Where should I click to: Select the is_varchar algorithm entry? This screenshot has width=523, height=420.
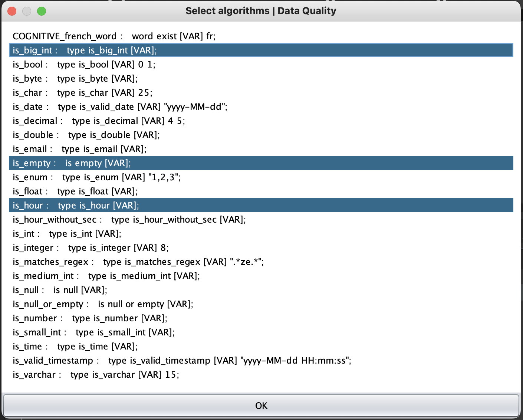coord(96,375)
